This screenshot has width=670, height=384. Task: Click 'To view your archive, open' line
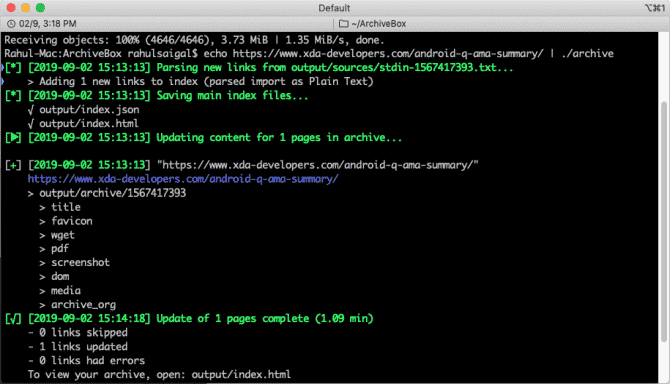point(159,375)
